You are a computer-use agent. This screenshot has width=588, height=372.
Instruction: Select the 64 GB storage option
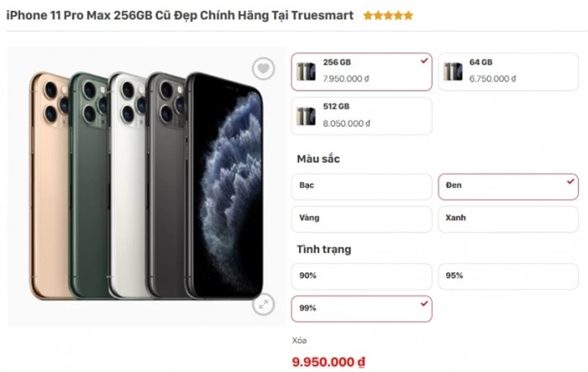tap(508, 71)
